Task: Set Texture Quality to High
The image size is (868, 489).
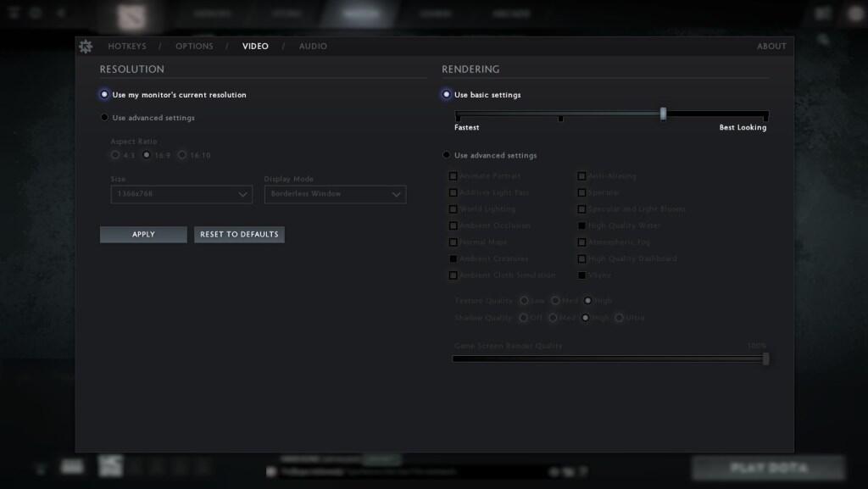Action: pyautogui.click(x=587, y=300)
